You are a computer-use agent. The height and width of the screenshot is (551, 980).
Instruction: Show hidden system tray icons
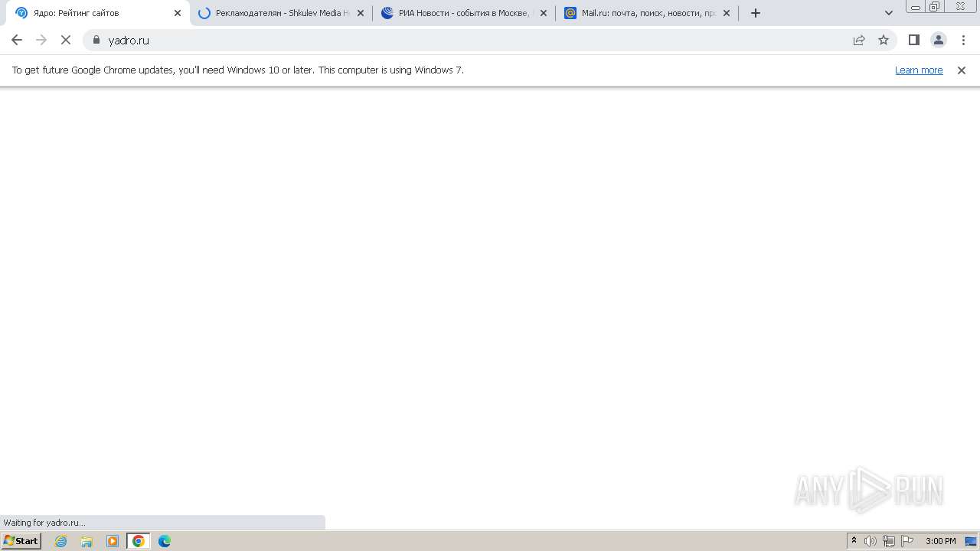pos(854,541)
